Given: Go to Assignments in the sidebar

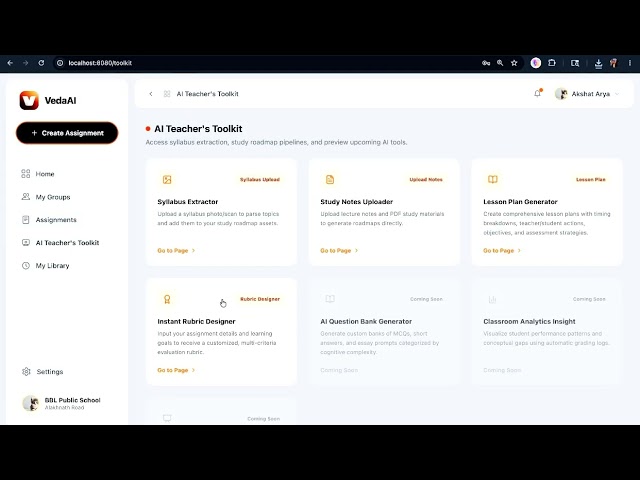Looking at the screenshot, I should (x=56, y=220).
